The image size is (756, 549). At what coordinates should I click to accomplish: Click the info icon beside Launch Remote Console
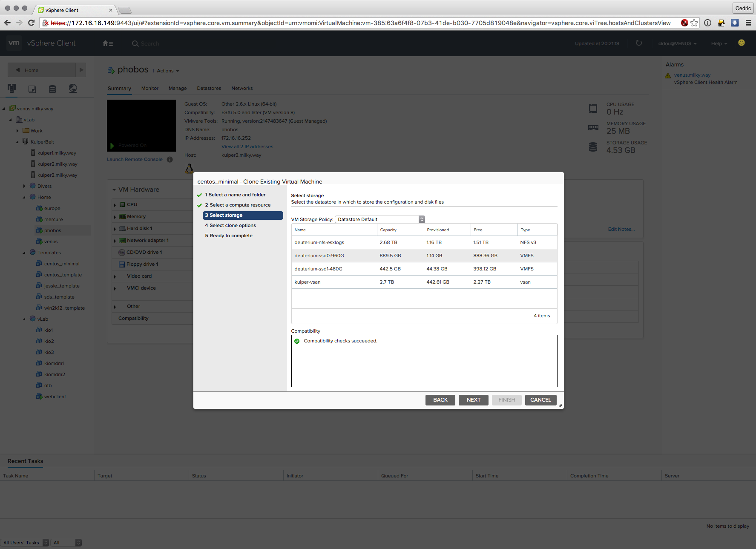click(x=170, y=159)
